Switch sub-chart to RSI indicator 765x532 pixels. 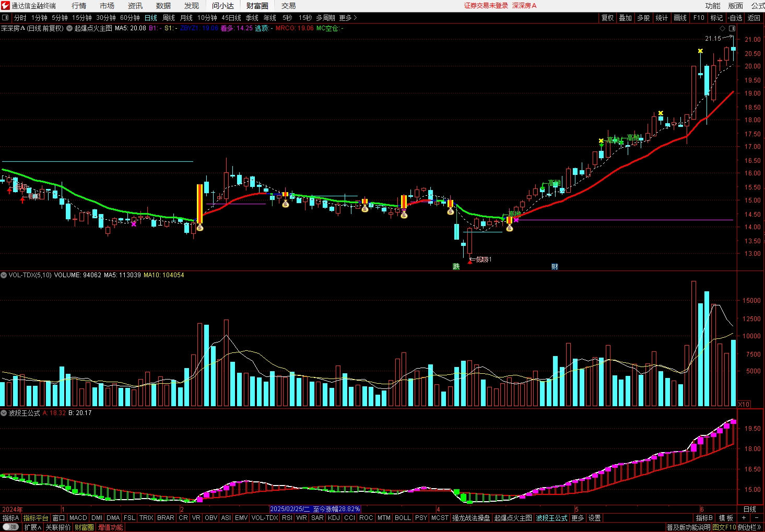pos(287,518)
